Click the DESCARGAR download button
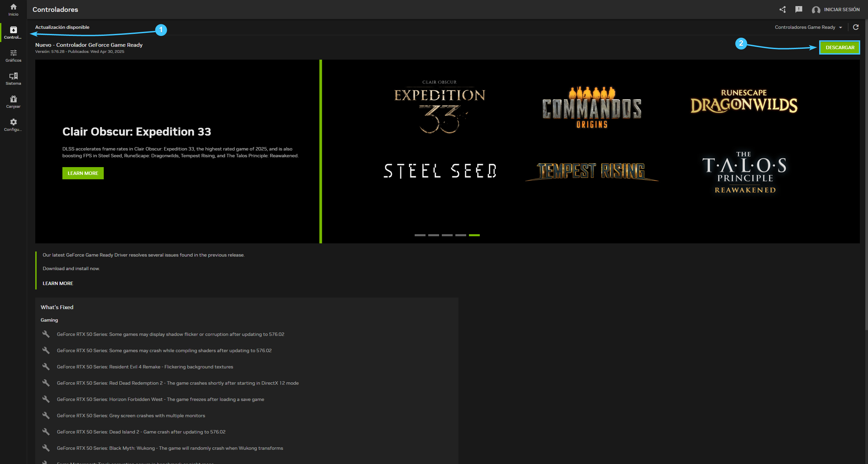The width and height of the screenshot is (868, 464). [x=840, y=47]
